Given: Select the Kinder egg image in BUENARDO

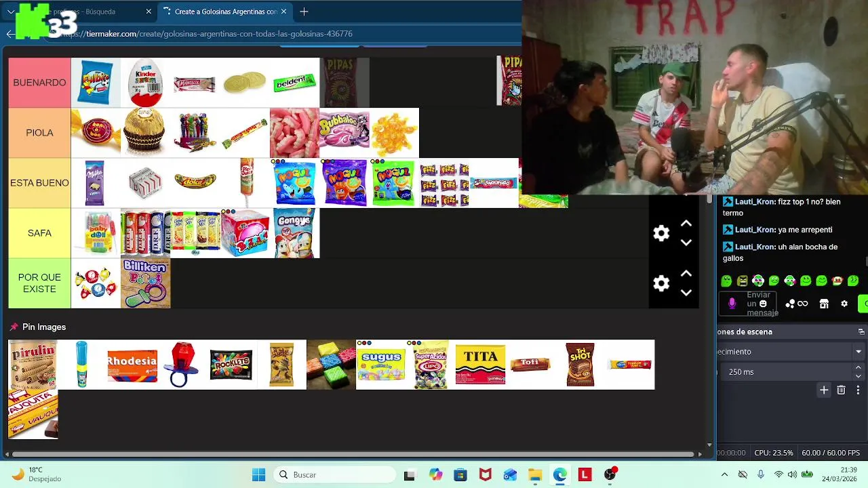Looking at the screenshot, I should (x=145, y=83).
